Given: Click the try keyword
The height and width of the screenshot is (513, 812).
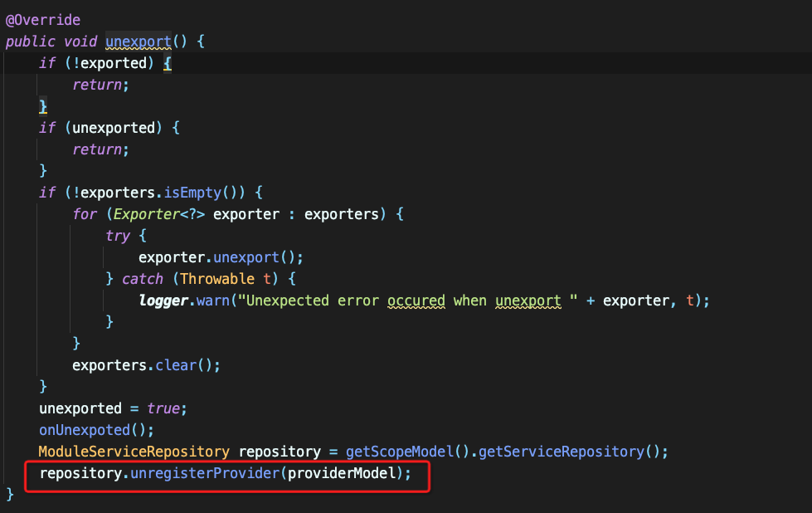Looking at the screenshot, I should pos(118,236).
